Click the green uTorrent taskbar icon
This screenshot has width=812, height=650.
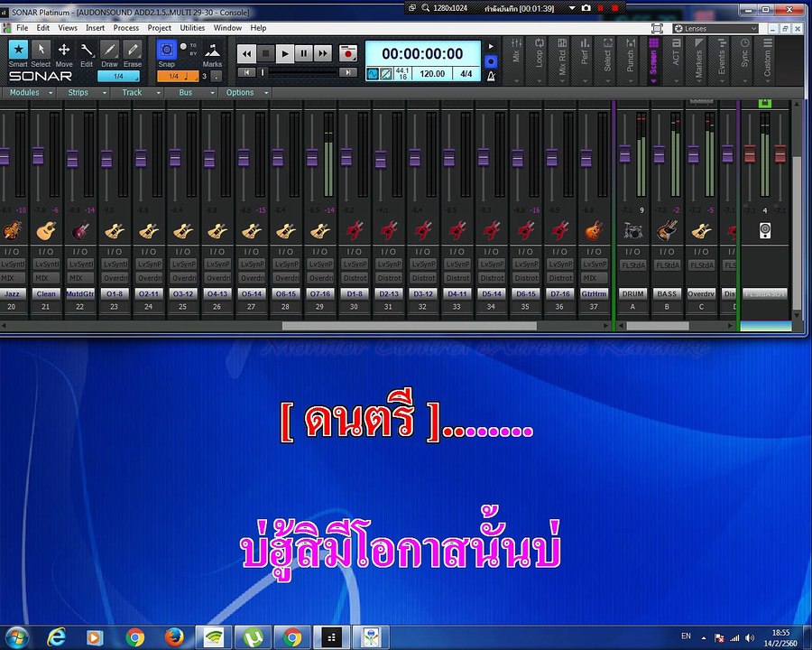254,637
